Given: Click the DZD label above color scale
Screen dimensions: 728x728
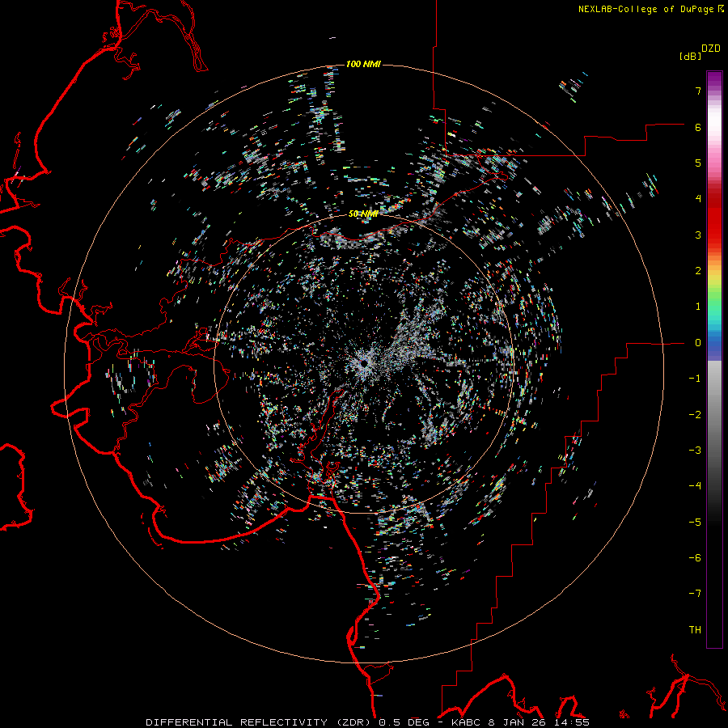Looking at the screenshot, I should tap(711, 49).
